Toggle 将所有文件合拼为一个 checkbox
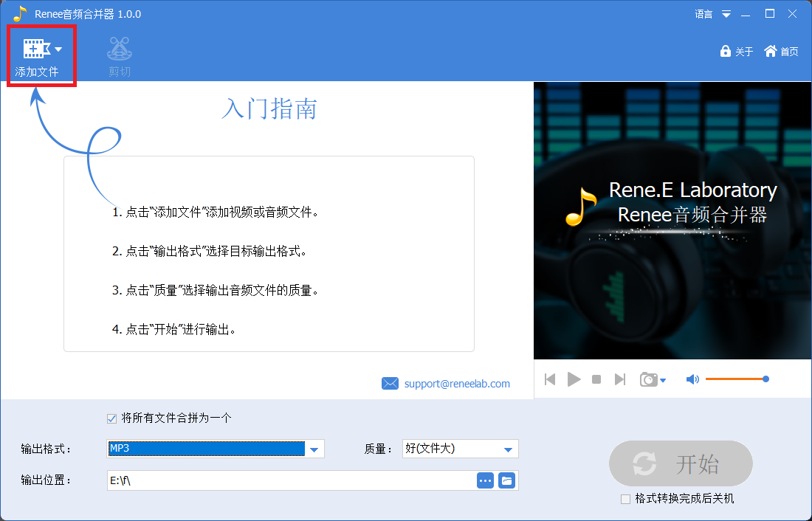The width and height of the screenshot is (812, 521). (112, 418)
